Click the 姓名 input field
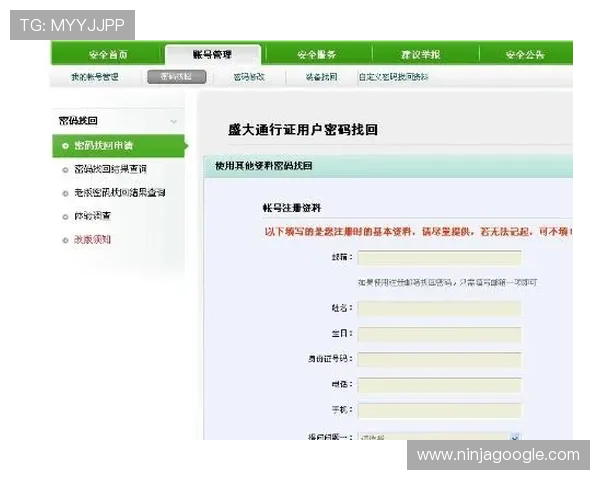The height and width of the screenshot is (480, 600). 440,309
